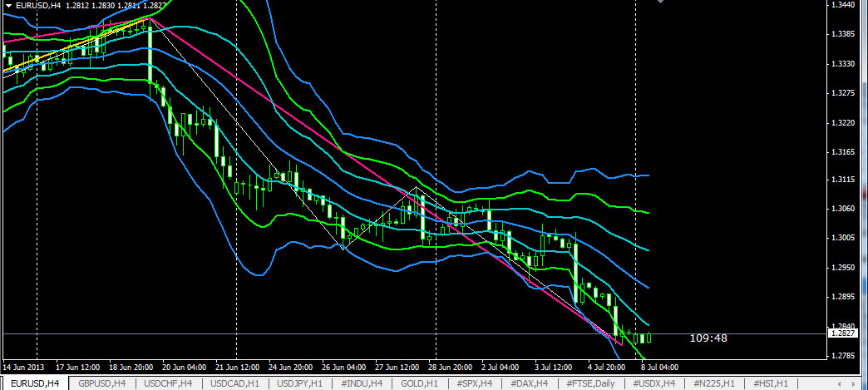
Task: Switch to the EURUSD,H4 chart tab
Action: [x=35, y=383]
